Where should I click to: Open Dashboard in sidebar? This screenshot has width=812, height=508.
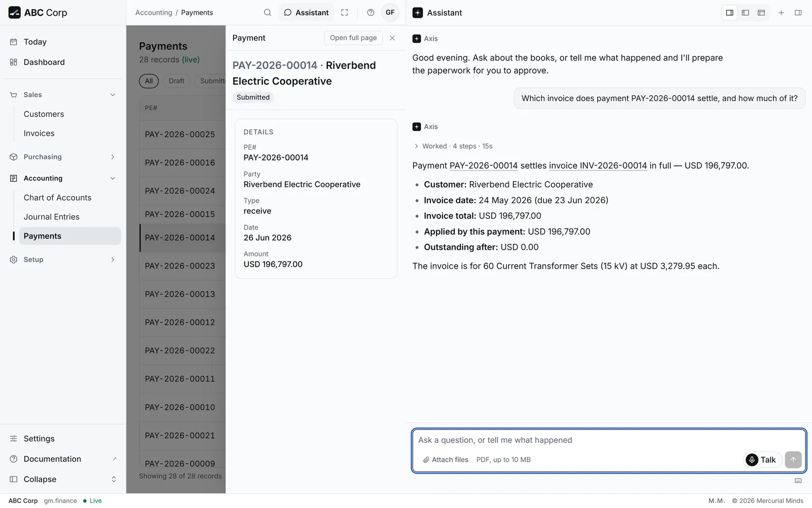tap(63, 62)
